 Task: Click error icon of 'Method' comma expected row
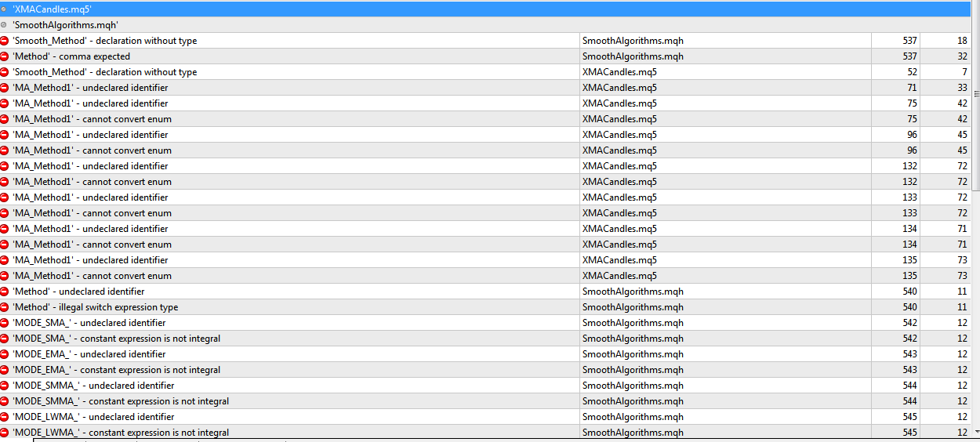[5, 56]
